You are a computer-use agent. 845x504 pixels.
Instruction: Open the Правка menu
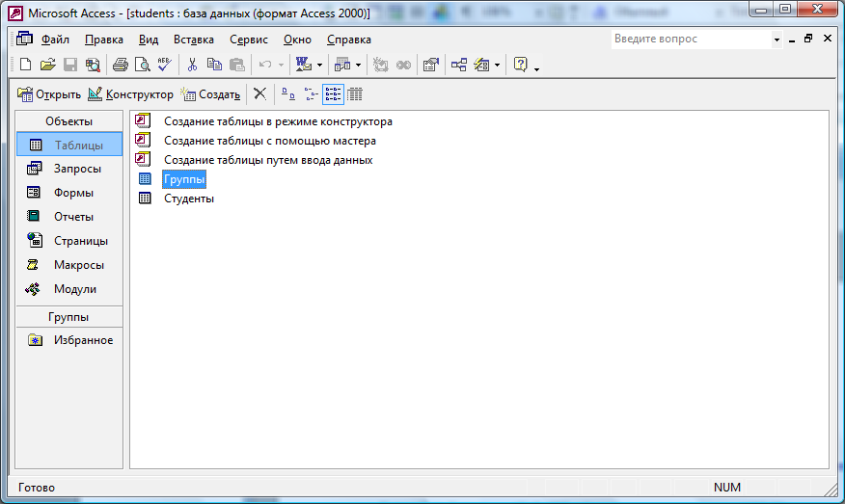coord(104,40)
